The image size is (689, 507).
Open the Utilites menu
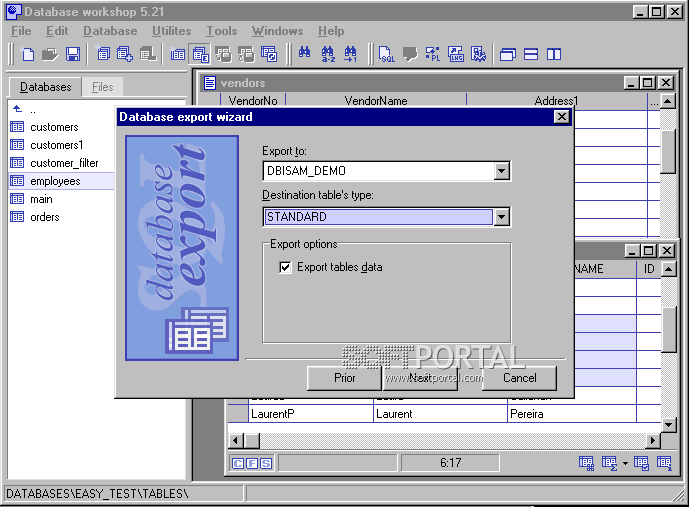click(171, 31)
